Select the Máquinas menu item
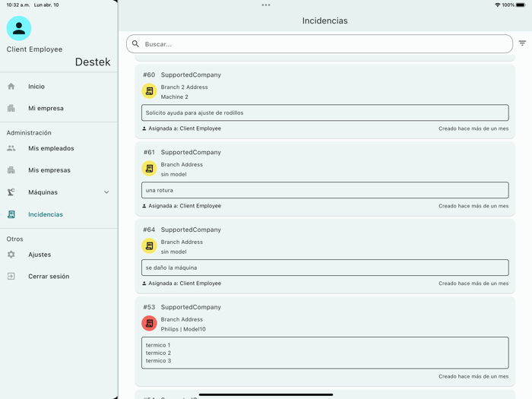Screen dimensions: 532x399 click(59, 192)
